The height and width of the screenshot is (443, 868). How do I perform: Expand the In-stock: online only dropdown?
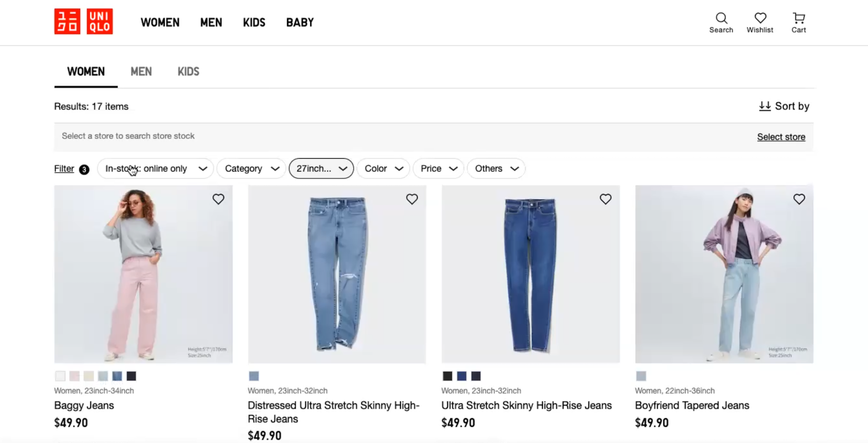155,169
